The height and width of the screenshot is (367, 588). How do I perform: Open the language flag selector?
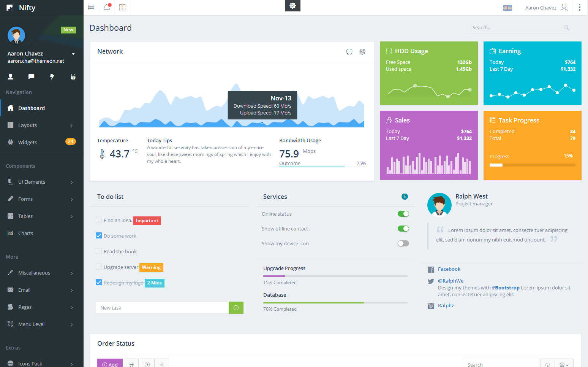507,8
